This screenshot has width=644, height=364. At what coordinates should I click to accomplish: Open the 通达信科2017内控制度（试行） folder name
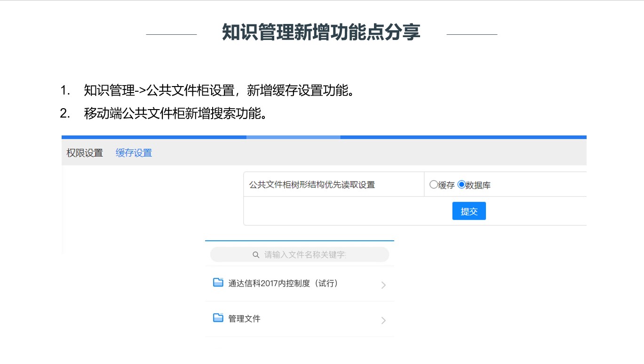[x=283, y=283]
